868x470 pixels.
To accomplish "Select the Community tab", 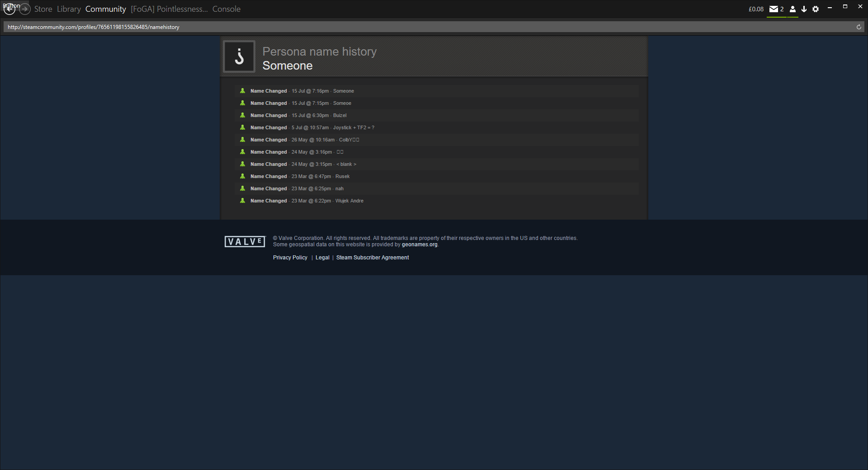I will coord(105,9).
